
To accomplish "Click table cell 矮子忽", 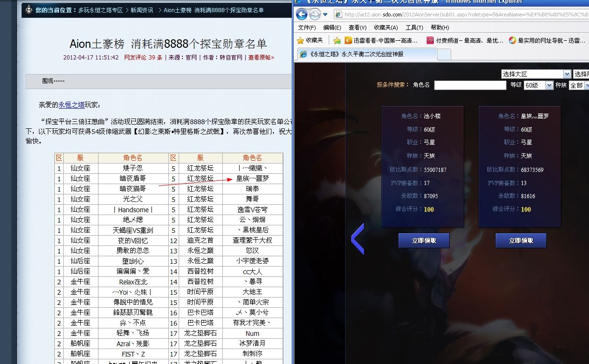I will coord(133,168).
